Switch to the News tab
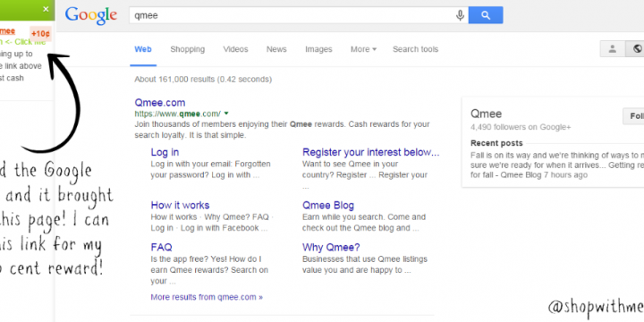 pyautogui.click(x=276, y=49)
